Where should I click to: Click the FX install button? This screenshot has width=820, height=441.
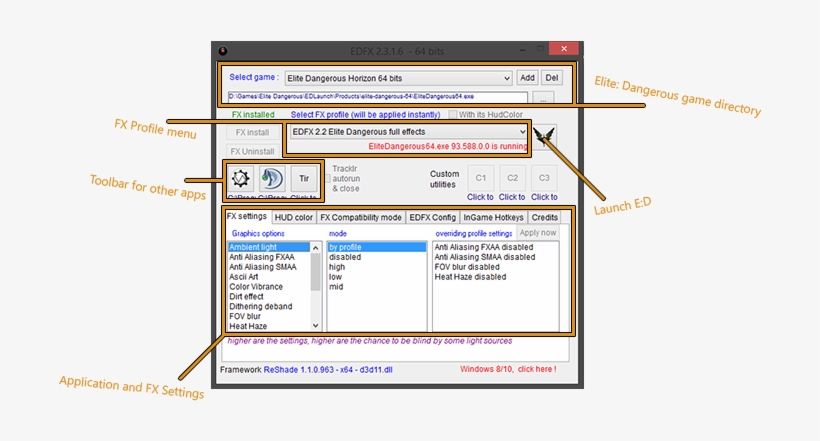pos(252,132)
